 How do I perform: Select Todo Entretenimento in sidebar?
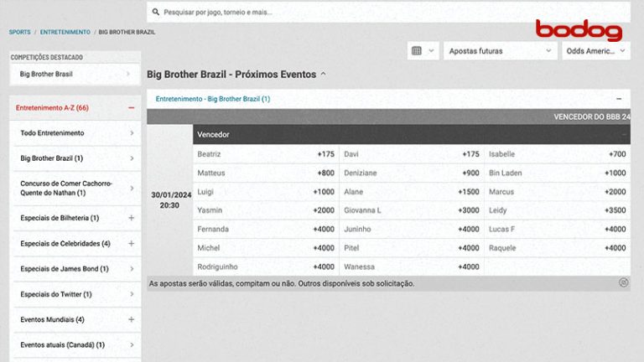click(75, 132)
